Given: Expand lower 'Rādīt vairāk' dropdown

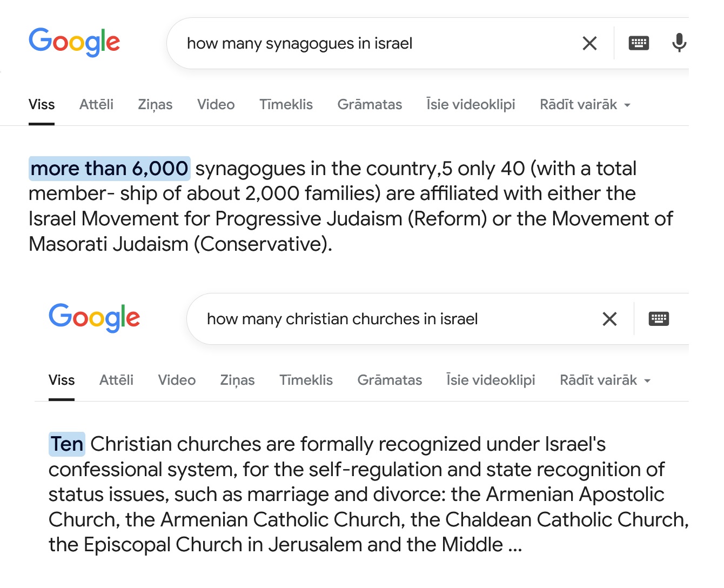Looking at the screenshot, I should [605, 380].
